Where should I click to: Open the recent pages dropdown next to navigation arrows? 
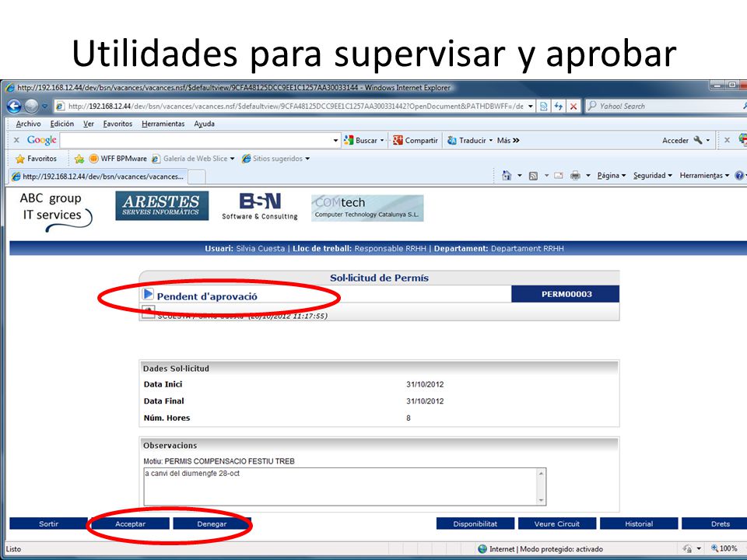pyautogui.click(x=44, y=107)
